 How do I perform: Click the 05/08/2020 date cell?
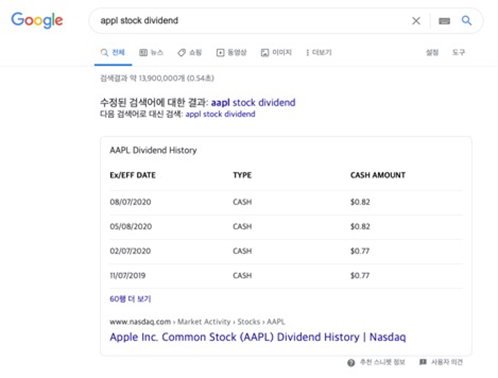pyautogui.click(x=131, y=227)
